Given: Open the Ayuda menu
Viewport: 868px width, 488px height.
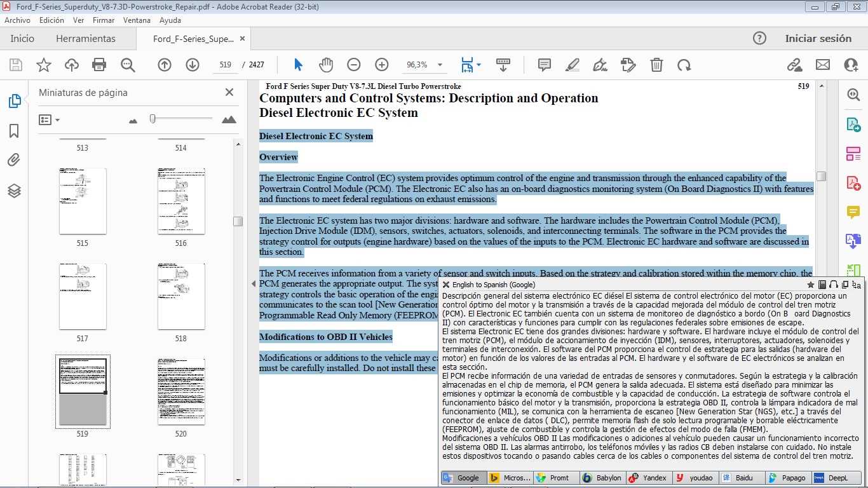Looking at the screenshot, I should [x=170, y=20].
